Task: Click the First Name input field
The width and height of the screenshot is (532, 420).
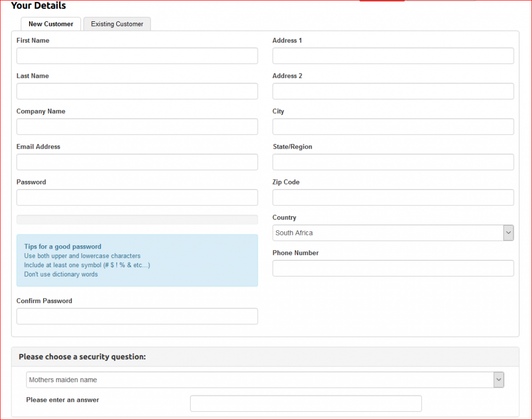Action: tap(137, 56)
